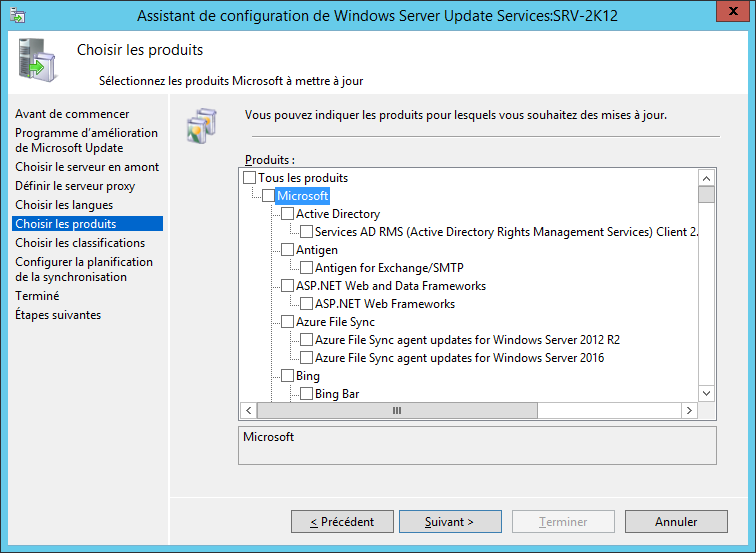The width and height of the screenshot is (756, 553).
Task: Select the 'Choisir les produits' step
Action: [x=87, y=224]
